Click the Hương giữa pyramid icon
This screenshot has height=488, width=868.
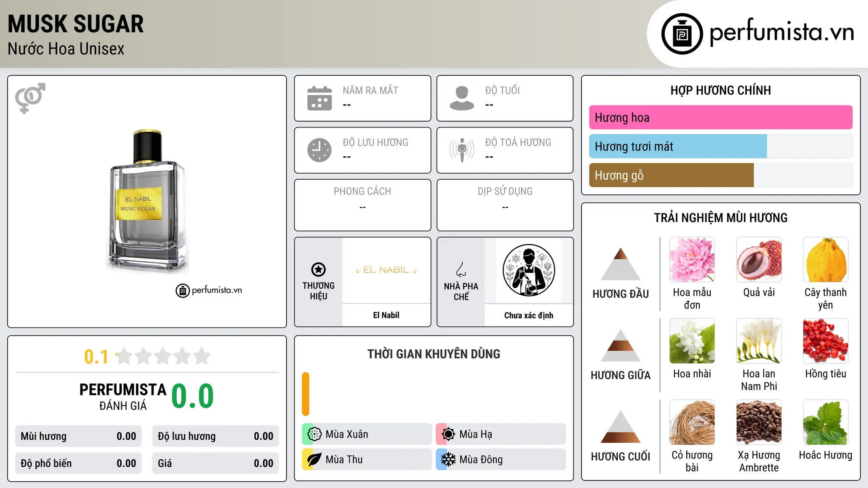620,345
